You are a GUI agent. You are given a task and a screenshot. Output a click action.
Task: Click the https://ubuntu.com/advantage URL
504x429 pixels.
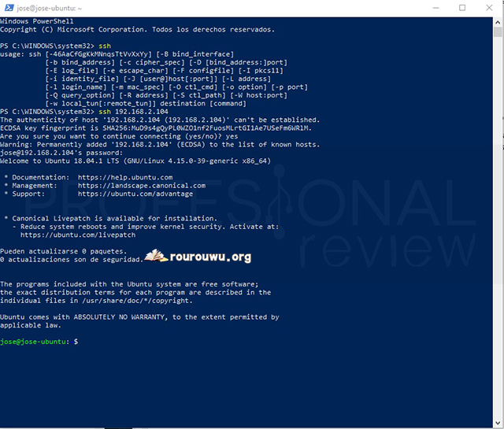[x=135, y=194]
